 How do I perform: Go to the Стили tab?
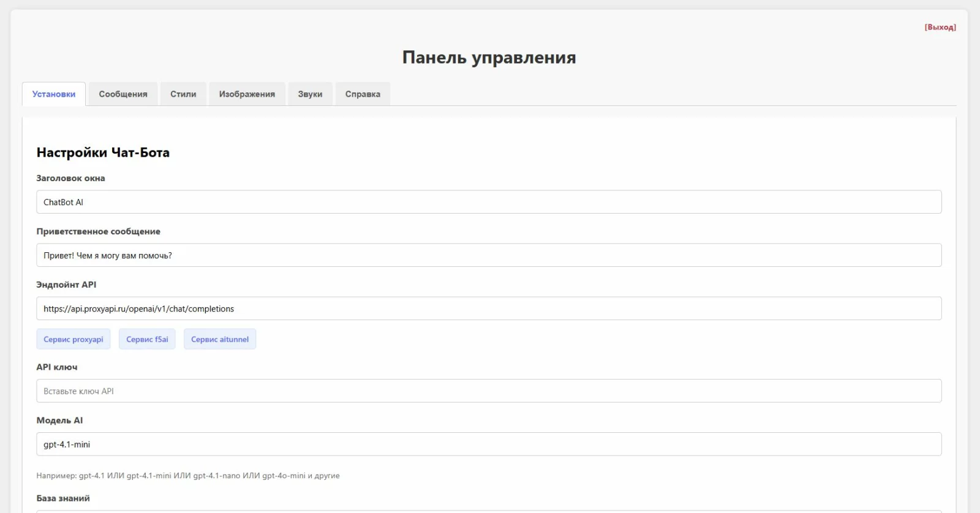point(183,94)
